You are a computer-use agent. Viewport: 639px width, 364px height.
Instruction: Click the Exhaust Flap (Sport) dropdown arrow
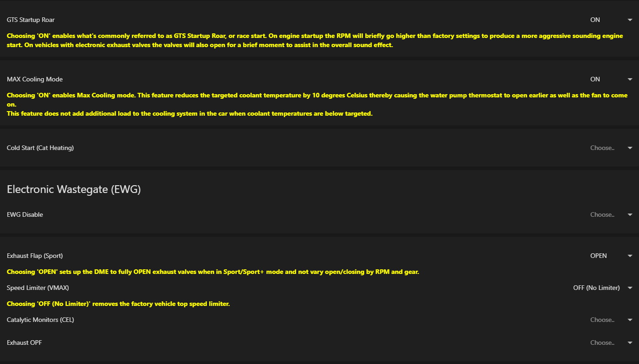(x=630, y=256)
